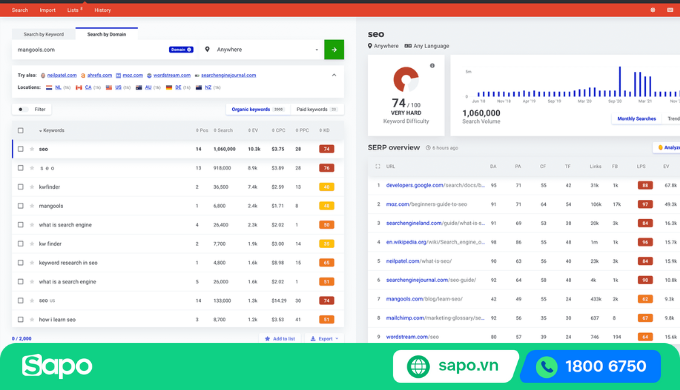Image resolution: width=680 pixels, height=390 pixels.
Task: Open the Export dropdown
Action: point(324,338)
